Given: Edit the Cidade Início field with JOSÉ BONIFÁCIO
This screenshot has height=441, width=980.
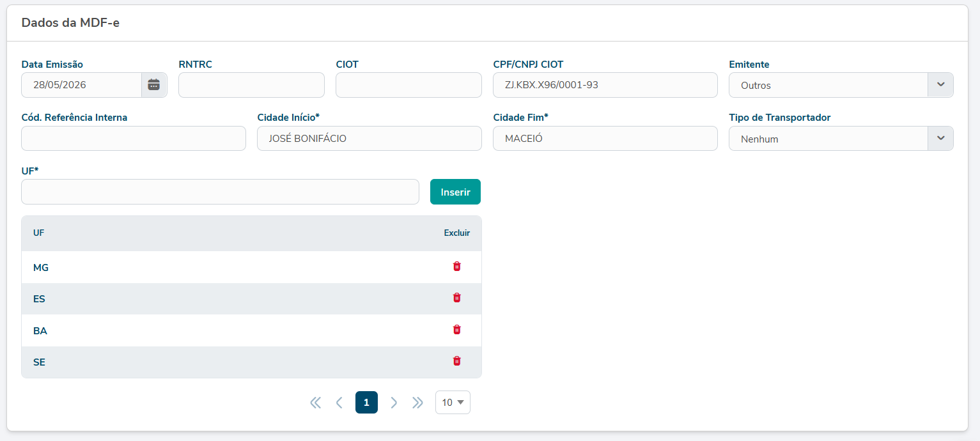Looking at the screenshot, I should pos(369,139).
